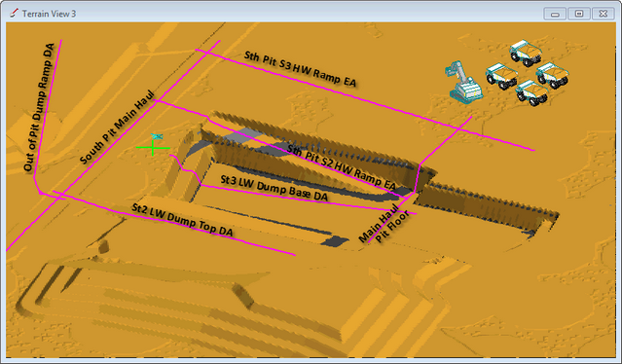Click the St2 LW Dump Top DA label
622x364 pixels.
point(182,220)
